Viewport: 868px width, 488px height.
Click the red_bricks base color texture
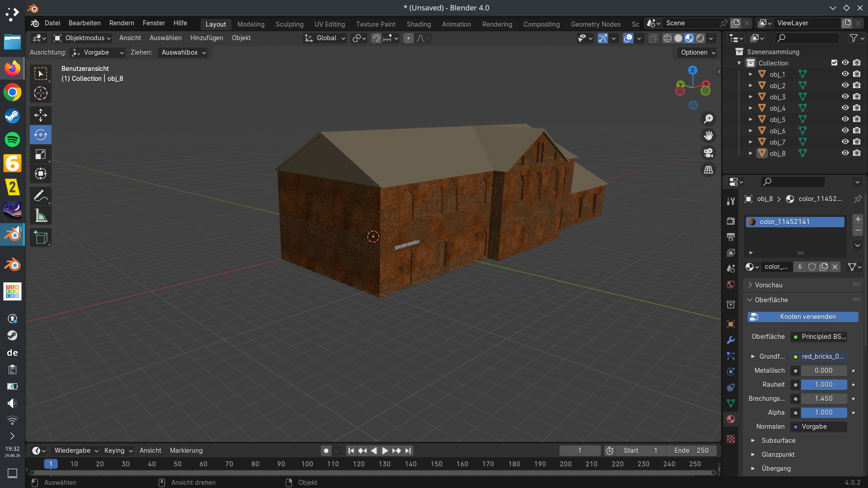click(819, 357)
